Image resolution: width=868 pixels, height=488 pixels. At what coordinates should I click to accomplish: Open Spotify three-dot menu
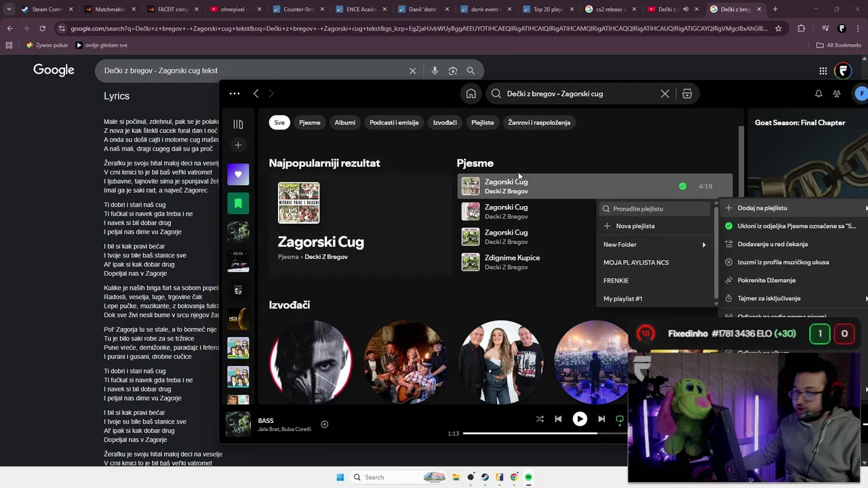(x=235, y=94)
